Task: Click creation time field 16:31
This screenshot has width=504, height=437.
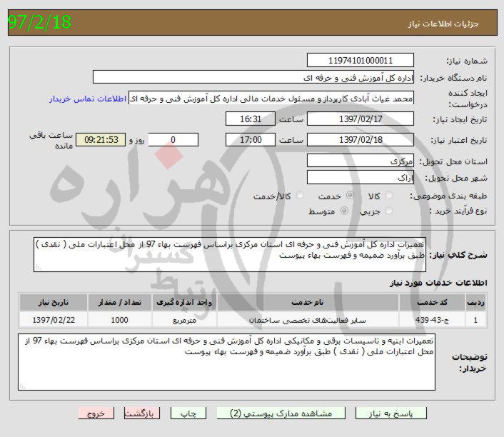Action: coord(251,119)
